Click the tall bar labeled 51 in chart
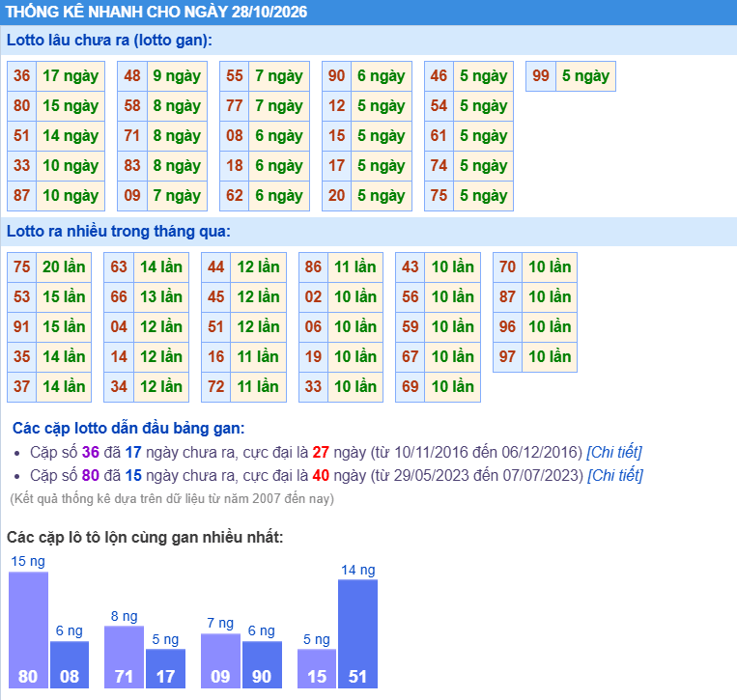 357,633
